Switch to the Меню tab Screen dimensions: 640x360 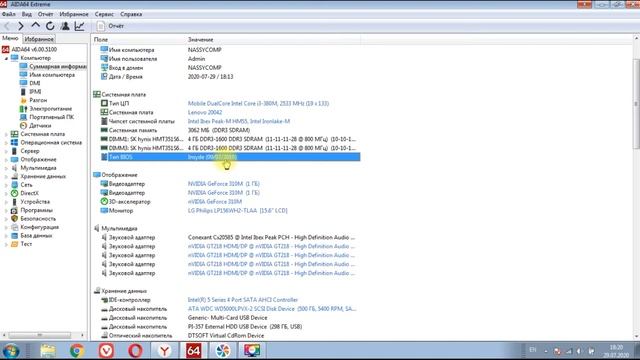point(10,38)
